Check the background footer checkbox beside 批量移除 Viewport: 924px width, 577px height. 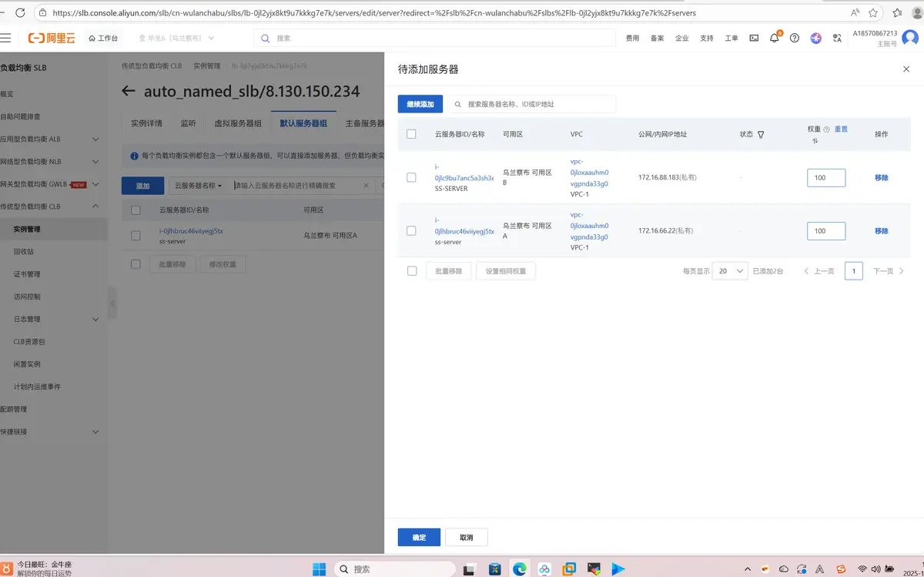tap(136, 263)
